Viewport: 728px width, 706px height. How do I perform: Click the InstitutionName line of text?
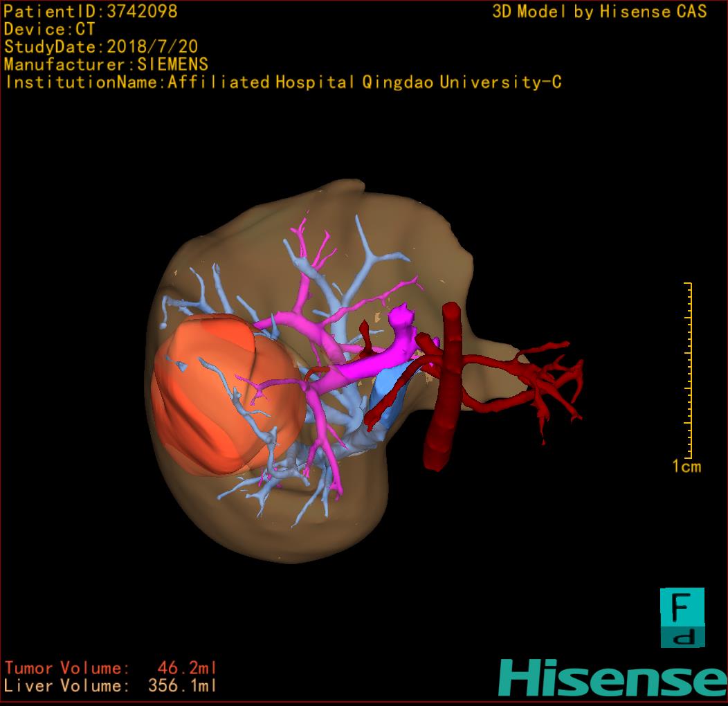(283, 82)
